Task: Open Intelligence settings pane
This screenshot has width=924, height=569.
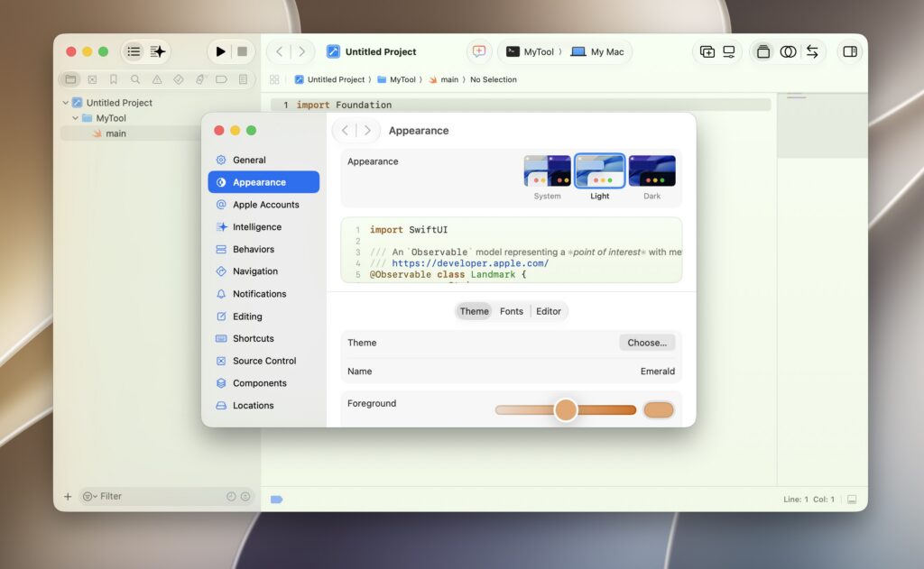Action: click(x=263, y=226)
